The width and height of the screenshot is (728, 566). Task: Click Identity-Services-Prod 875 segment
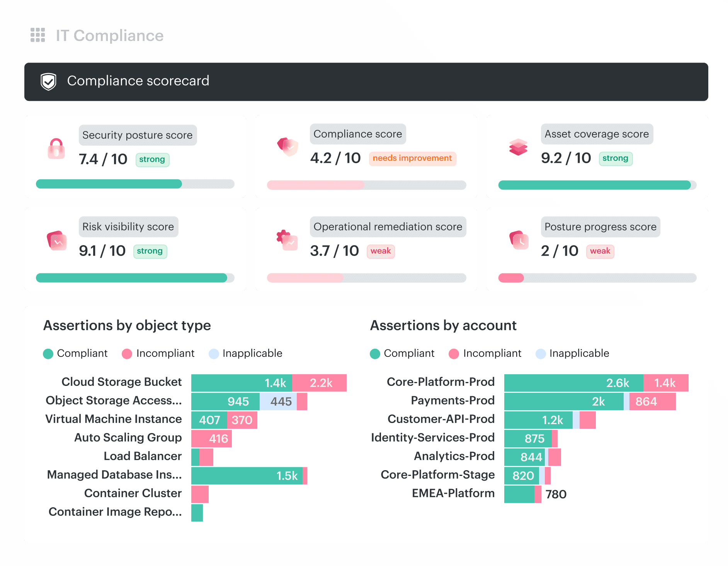pyautogui.click(x=528, y=438)
